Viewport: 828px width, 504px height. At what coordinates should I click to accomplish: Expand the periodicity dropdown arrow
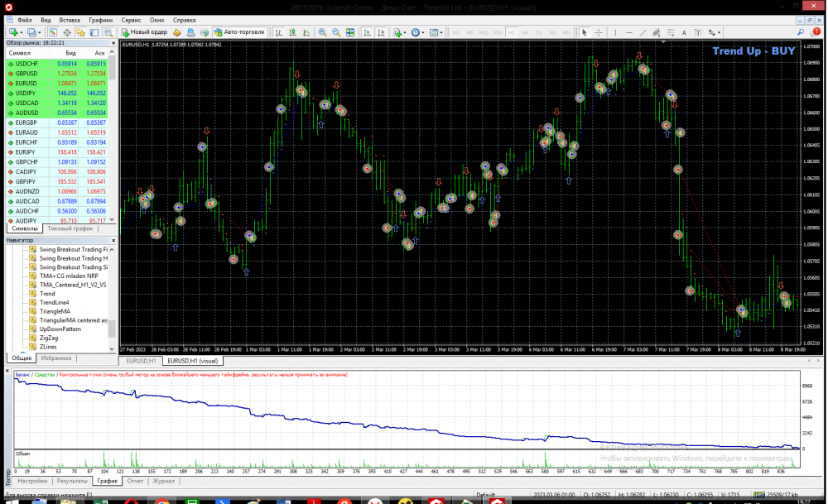pos(423,33)
